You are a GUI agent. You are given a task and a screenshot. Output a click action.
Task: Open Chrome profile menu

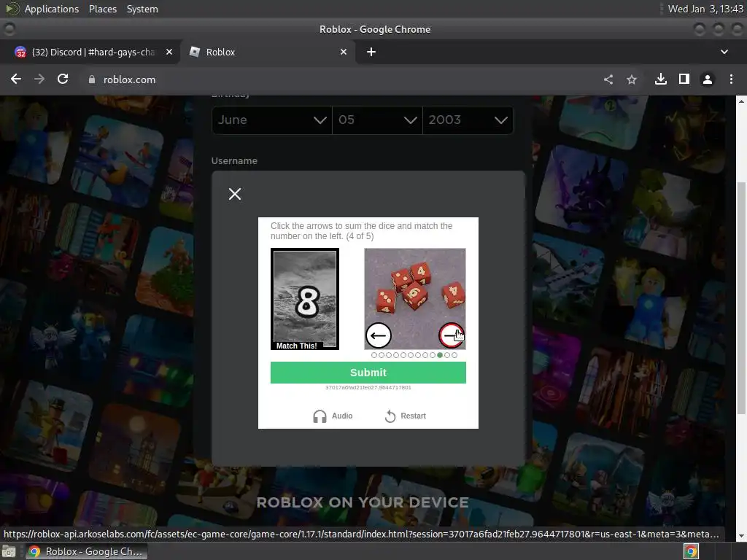click(x=708, y=79)
